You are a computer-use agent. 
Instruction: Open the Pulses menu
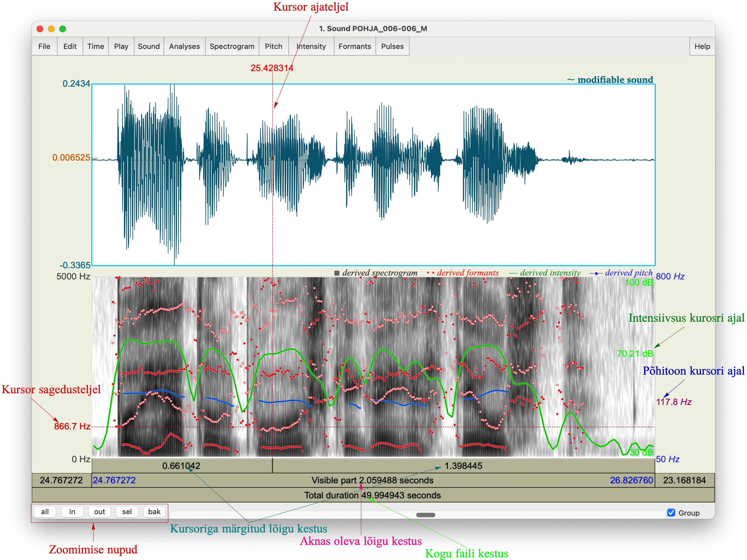click(x=392, y=46)
